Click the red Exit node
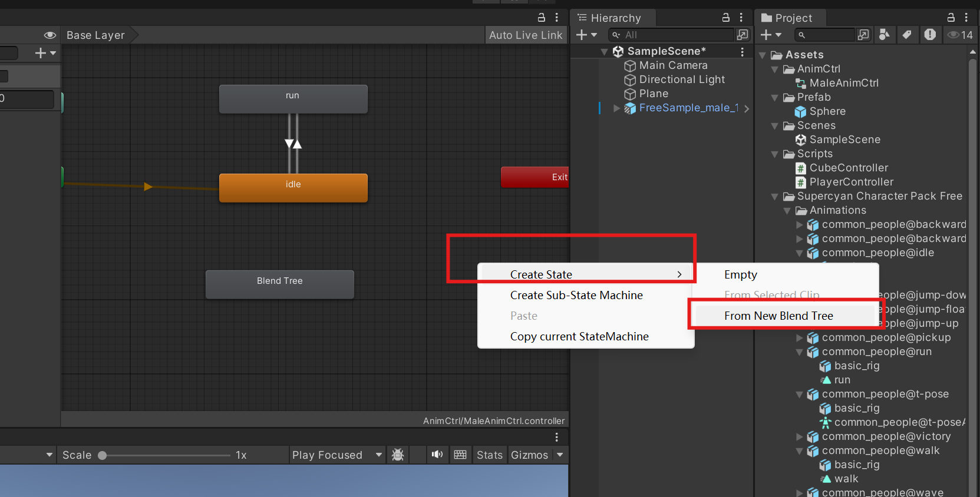This screenshot has width=980, height=497. (534, 177)
